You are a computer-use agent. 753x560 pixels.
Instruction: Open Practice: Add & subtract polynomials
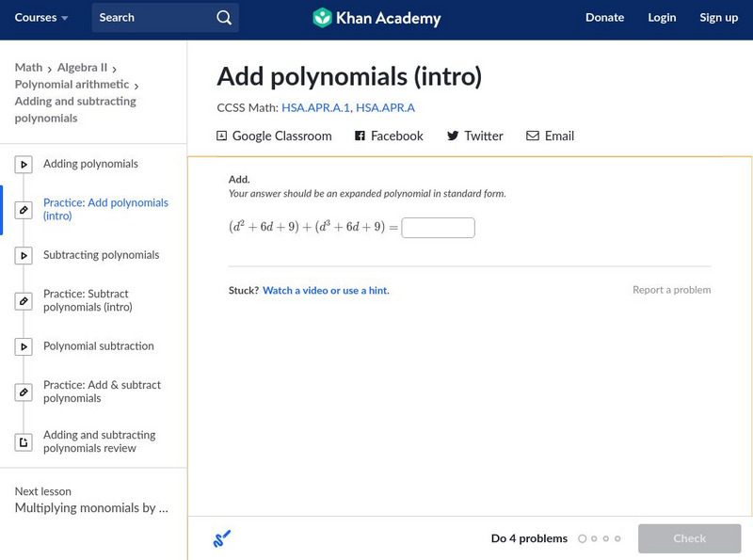[x=102, y=392]
